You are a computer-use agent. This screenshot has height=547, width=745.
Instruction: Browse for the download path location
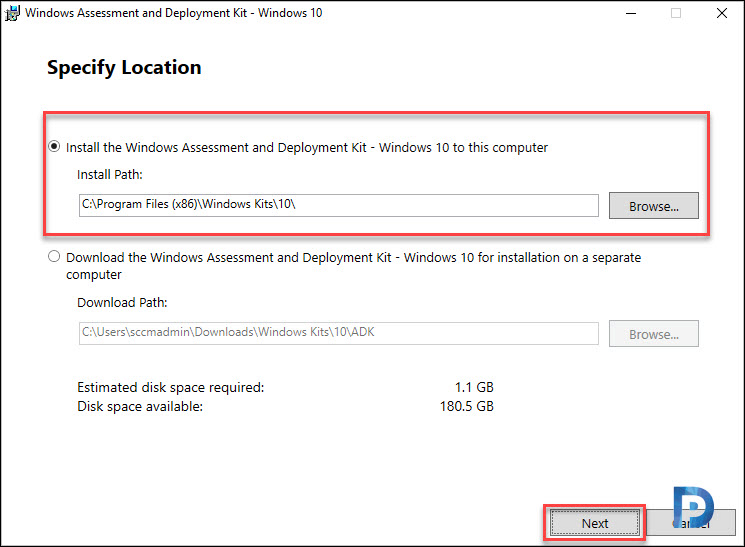click(653, 334)
